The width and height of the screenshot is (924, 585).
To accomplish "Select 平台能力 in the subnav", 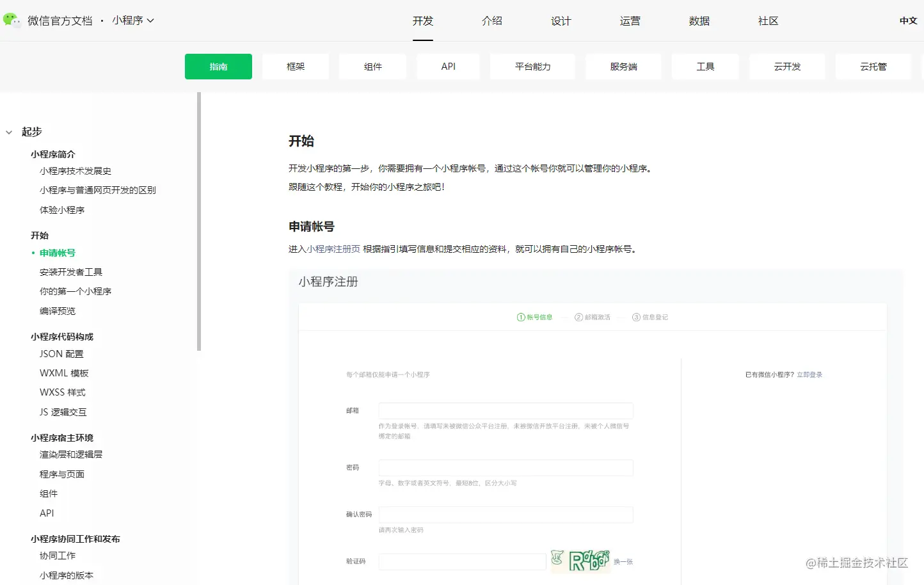I will coord(532,66).
